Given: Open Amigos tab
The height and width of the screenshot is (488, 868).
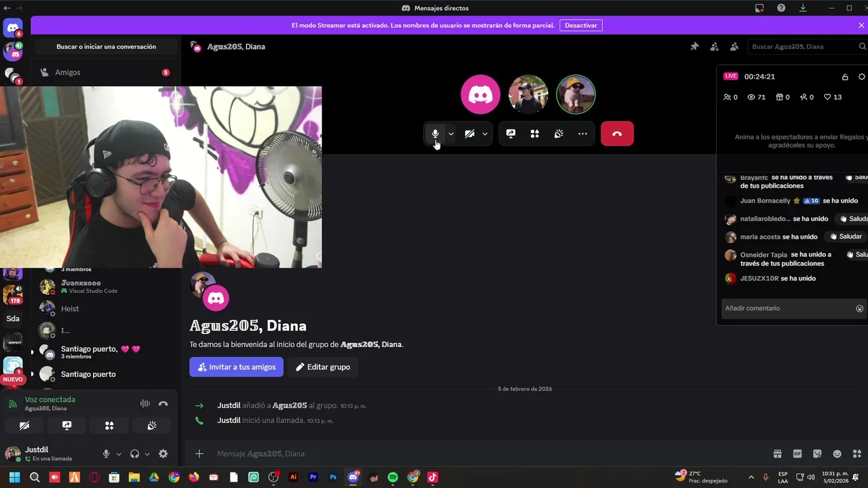Looking at the screenshot, I should pyautogui.click(x=106, y=72).
